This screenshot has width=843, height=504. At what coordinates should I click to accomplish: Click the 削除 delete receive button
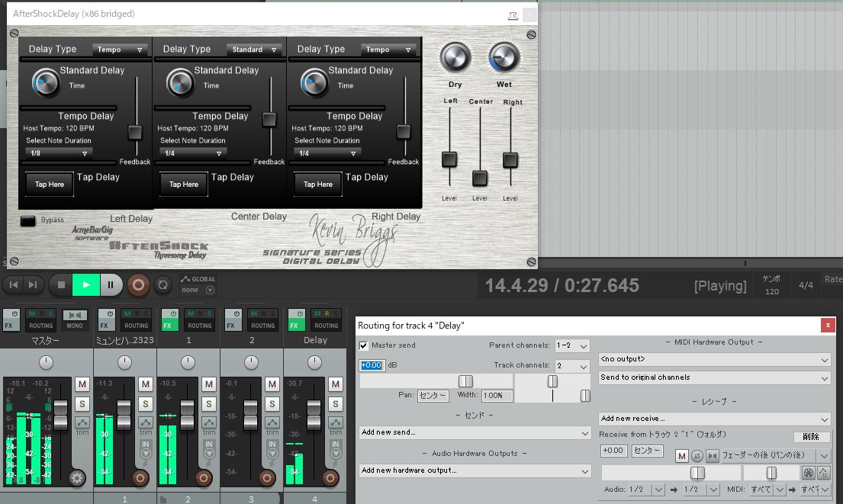tap(811, 436)
